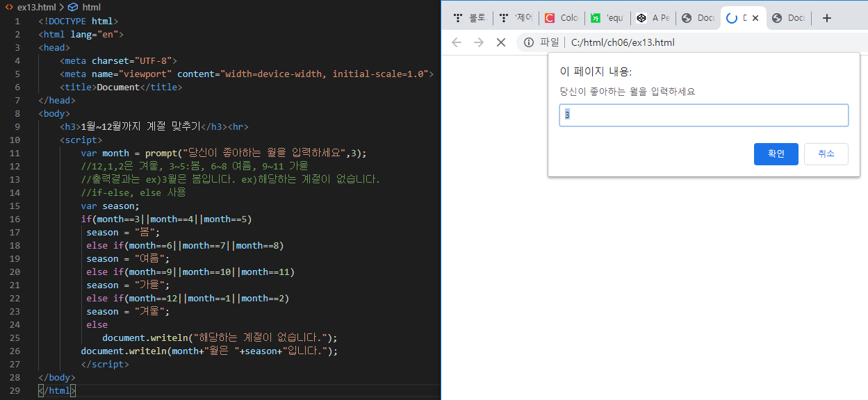Open the new tab plus button in Chrome
This screenshot has width=868, height=400.
pyautogui.click(x=826, y=18)
